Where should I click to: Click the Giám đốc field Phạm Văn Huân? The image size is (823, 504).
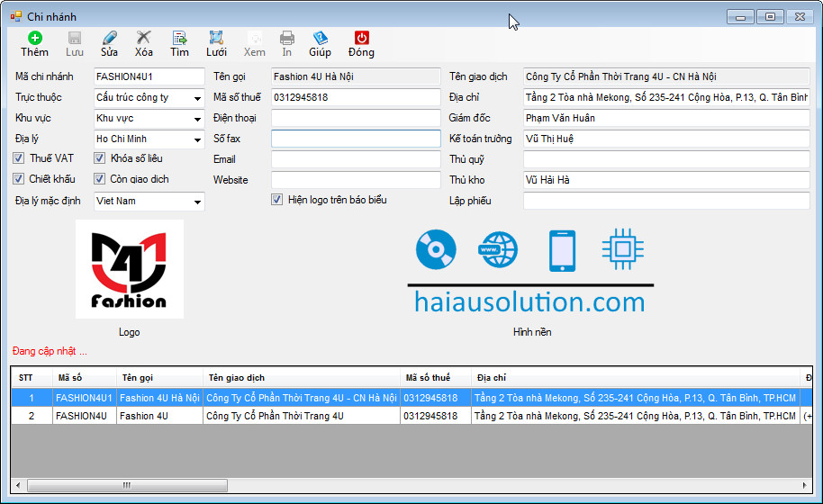click(666, 118)
